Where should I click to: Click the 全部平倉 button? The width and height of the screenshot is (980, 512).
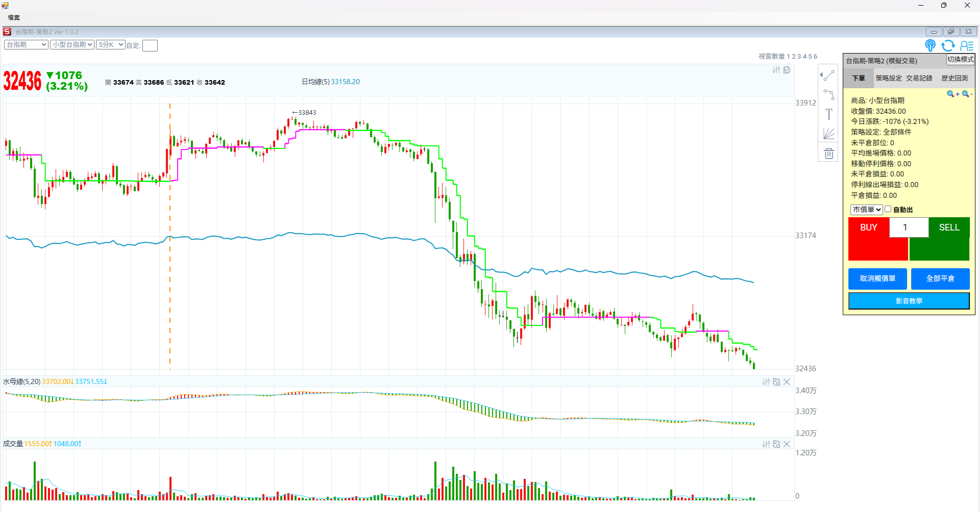click(940, 278)
